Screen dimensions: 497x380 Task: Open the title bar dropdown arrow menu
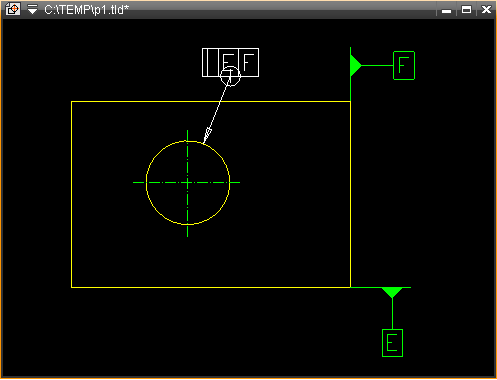[x=32, y=9]
